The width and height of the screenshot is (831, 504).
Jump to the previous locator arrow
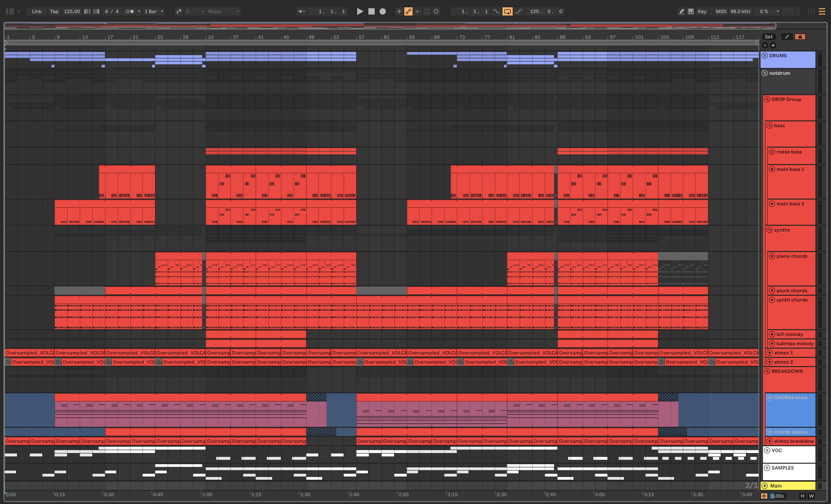tap(765, 45)
